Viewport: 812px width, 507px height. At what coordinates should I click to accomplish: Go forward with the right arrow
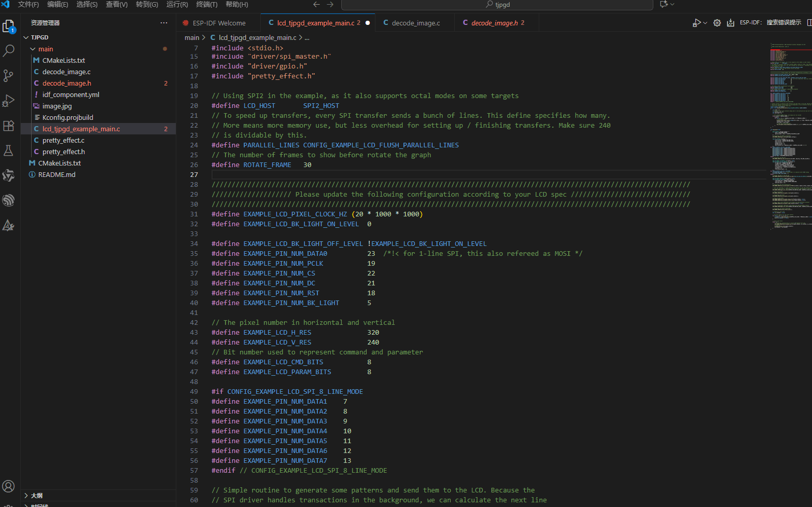[x=330, y=4]
